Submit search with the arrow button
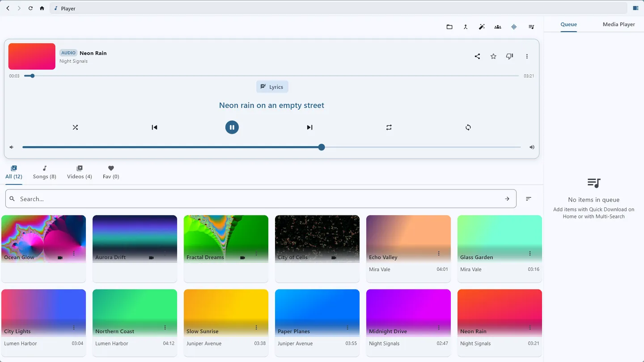This screenshot has width=644, height=362. [x=507, y=199]
